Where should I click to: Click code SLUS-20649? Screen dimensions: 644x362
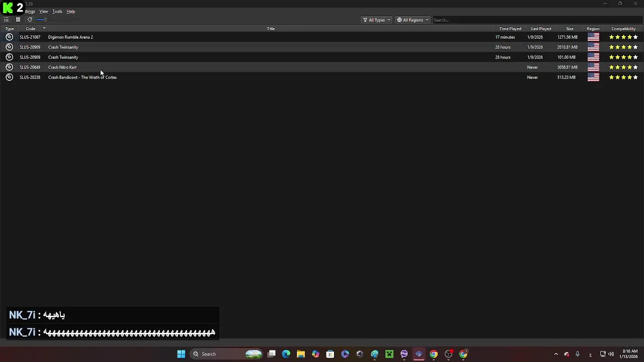[30, 67]
